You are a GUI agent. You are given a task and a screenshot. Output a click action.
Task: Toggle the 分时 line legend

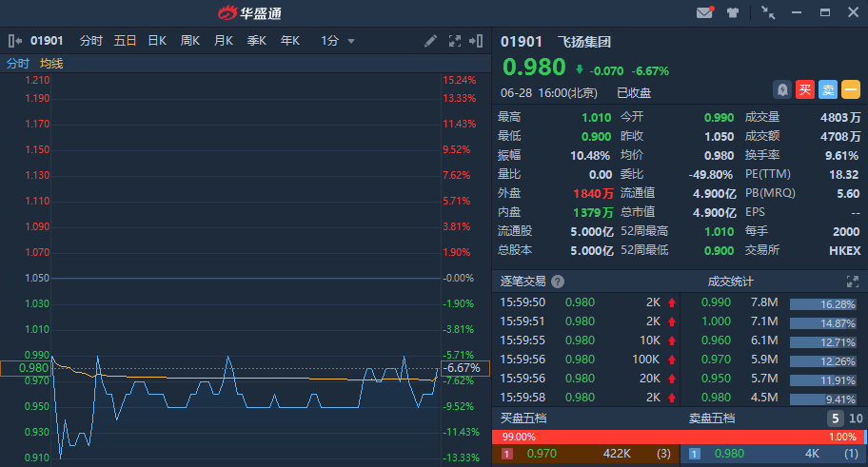point(18,64)
